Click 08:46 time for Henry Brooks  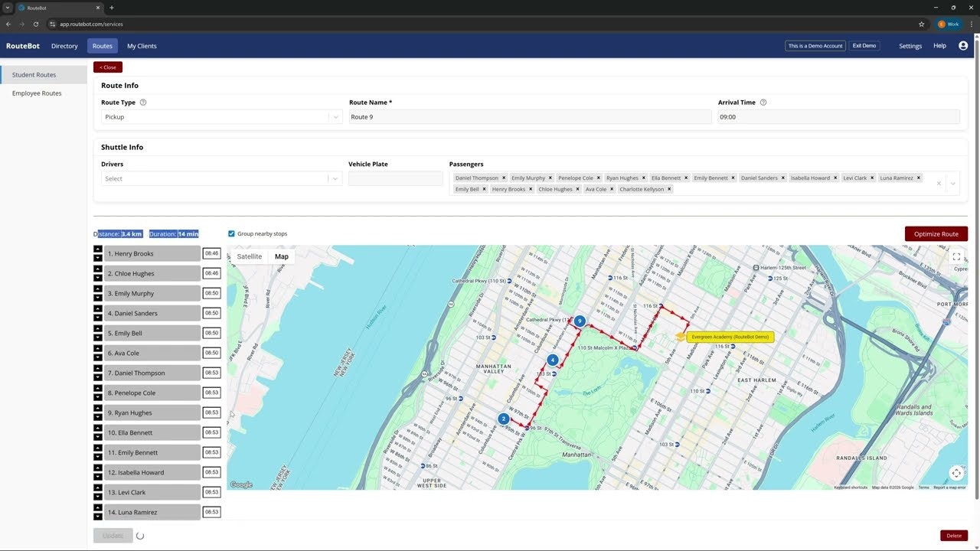pyautogui.click(x=212, y=253)
